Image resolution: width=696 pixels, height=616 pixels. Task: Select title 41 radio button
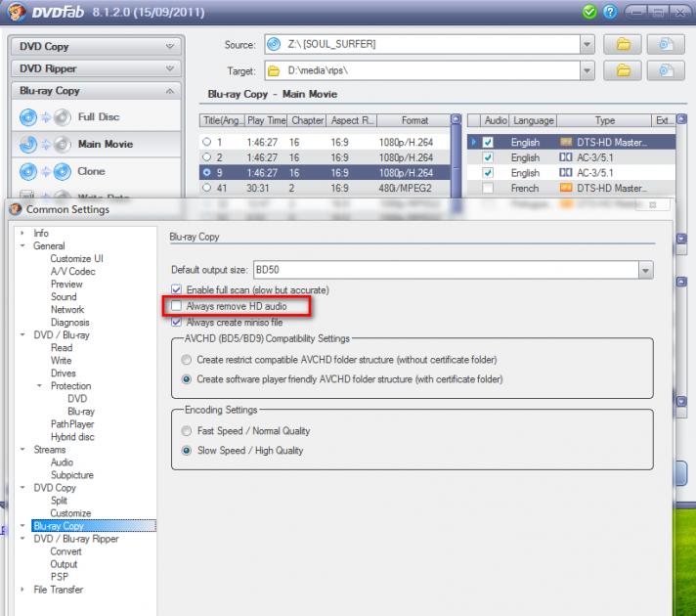click(x=206, y=188)
